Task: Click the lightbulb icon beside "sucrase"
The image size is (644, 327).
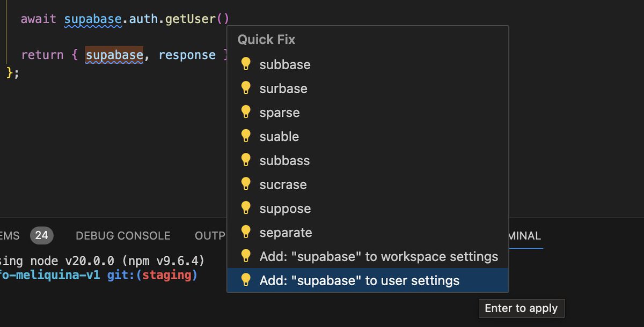Action: [x=246, y=184]
